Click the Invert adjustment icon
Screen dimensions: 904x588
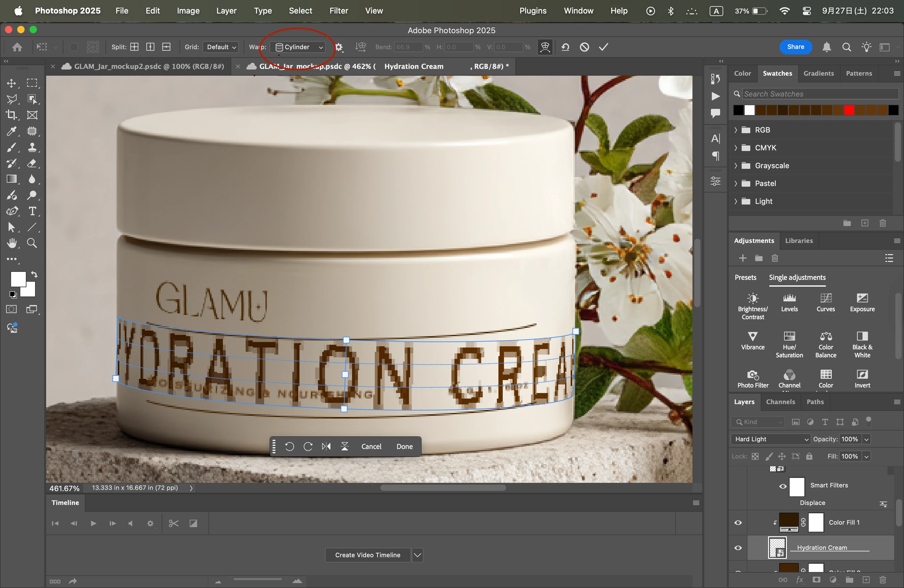862,375
